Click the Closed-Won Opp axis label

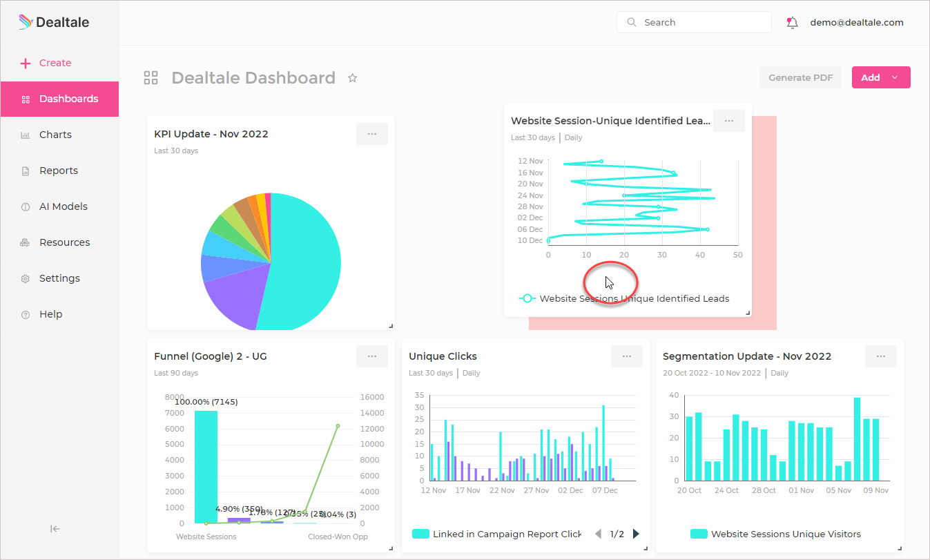338,537
